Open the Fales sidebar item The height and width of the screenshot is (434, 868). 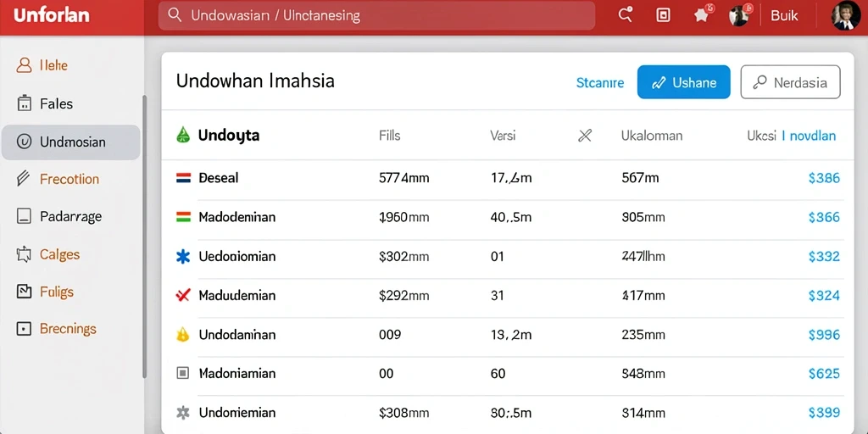point(57,103)
